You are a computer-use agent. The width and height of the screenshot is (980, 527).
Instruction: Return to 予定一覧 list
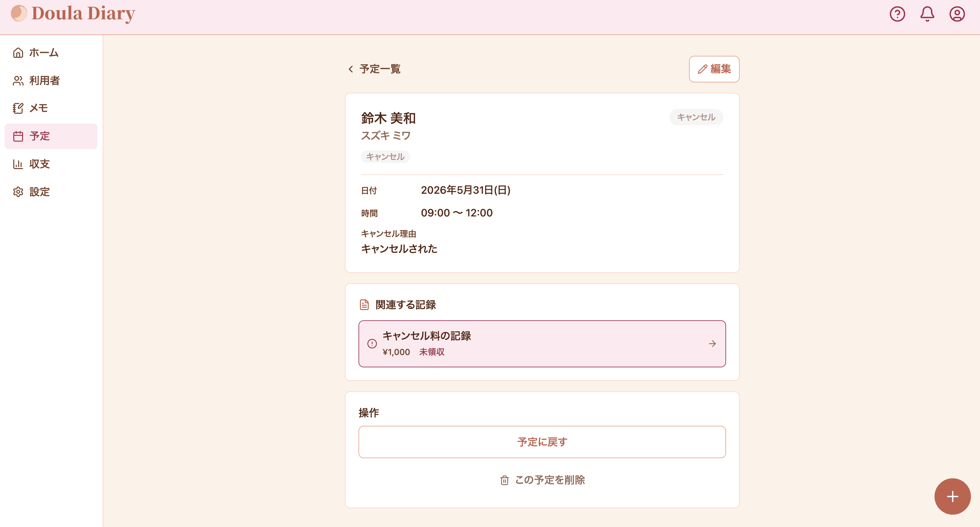tap(374, 69)
